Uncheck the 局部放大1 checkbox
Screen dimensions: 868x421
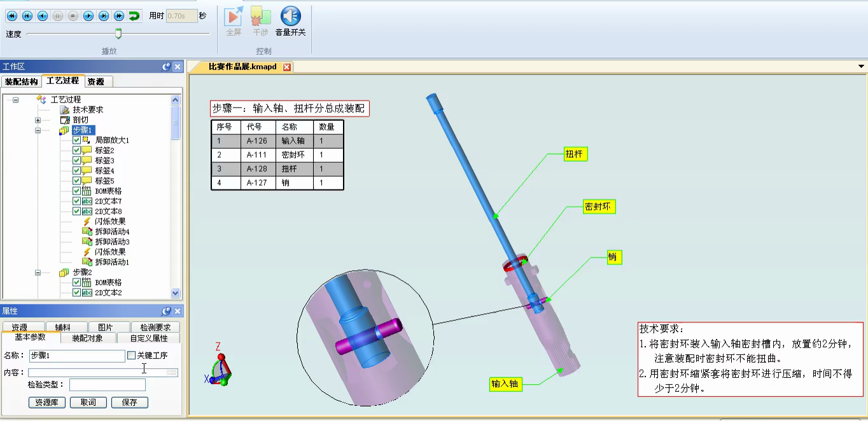(x=76, y=140)
